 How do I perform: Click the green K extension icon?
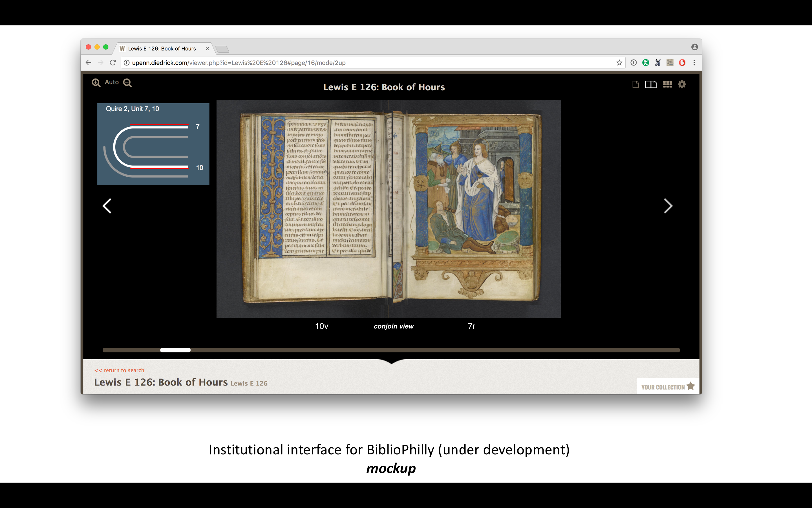click(646, 62)
